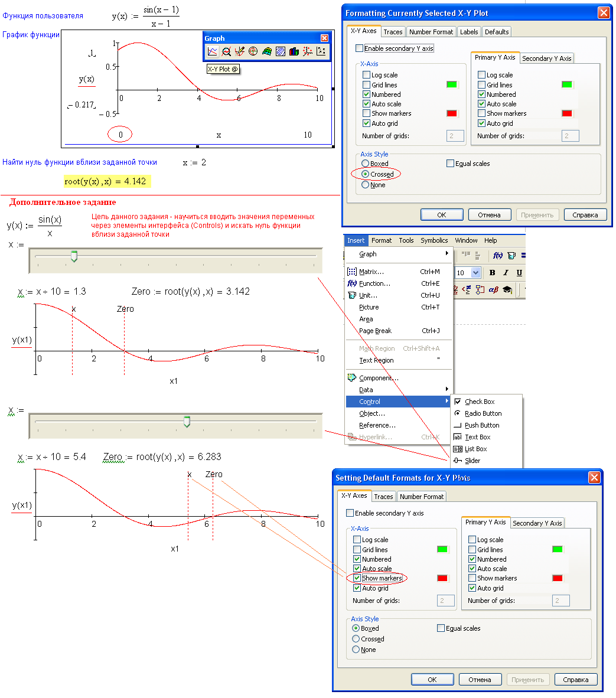Click the Trace pencil icon in Graph toolbar
This screenshot has width=616, height=698.
click(x=239, y=51)
